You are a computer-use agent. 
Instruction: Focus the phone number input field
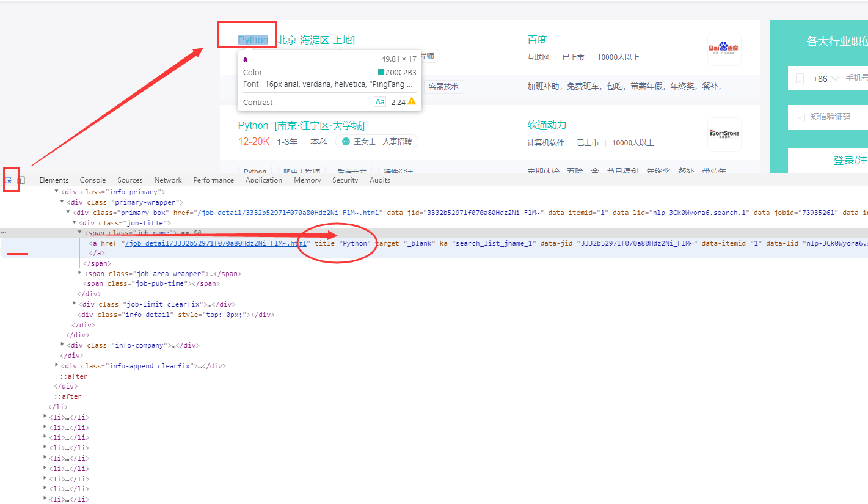856,78
